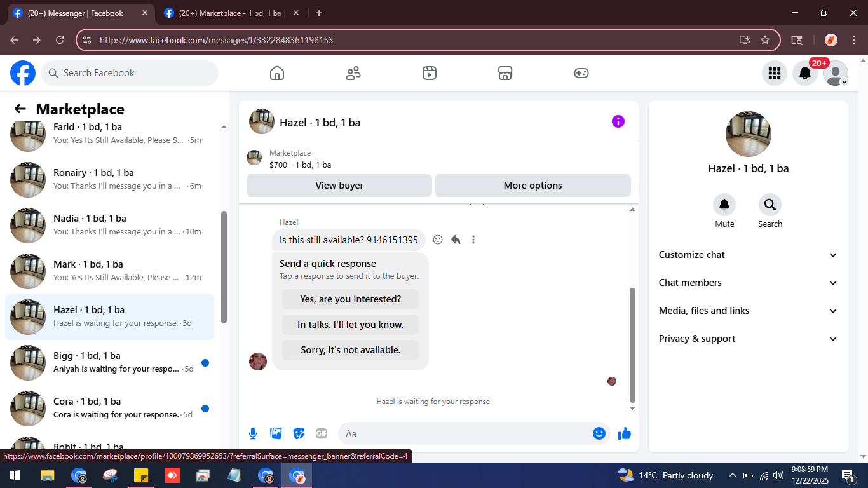Send a thumbs-up like
868x488 pixels.
625,433
